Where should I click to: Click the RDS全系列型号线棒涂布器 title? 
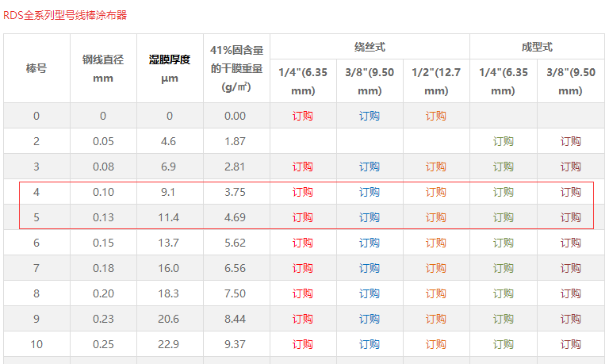65,14
